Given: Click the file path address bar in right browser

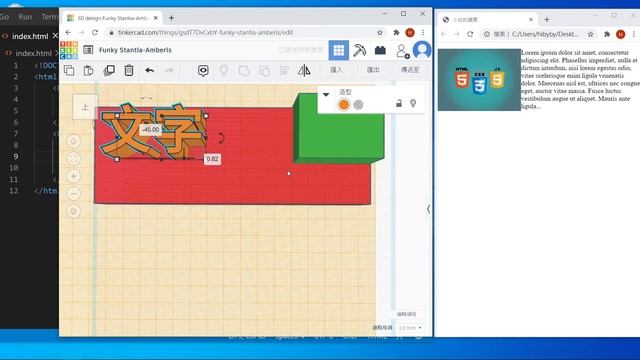Looking at the screenshot, I should coord(539,34).
